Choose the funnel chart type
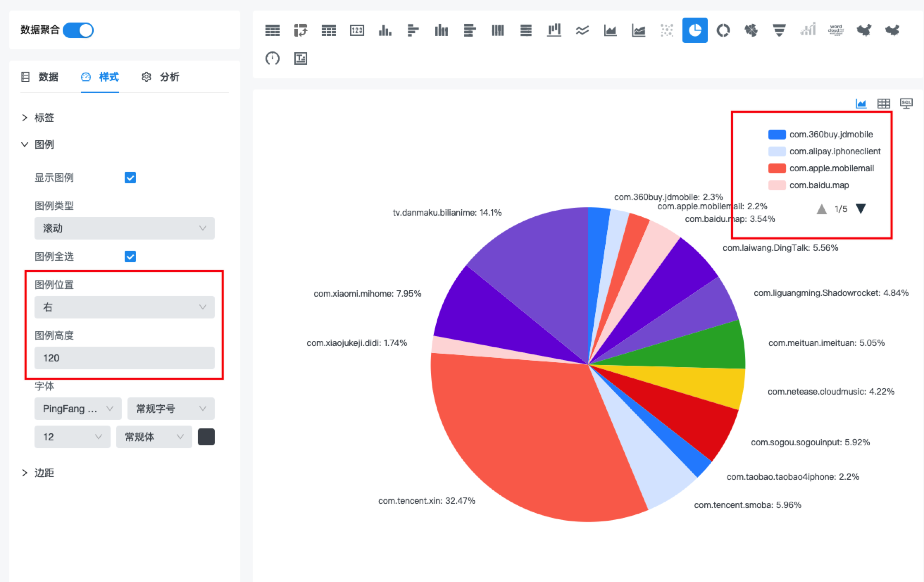The height and width of the screenshot is (582, 924). pos(779,30)
